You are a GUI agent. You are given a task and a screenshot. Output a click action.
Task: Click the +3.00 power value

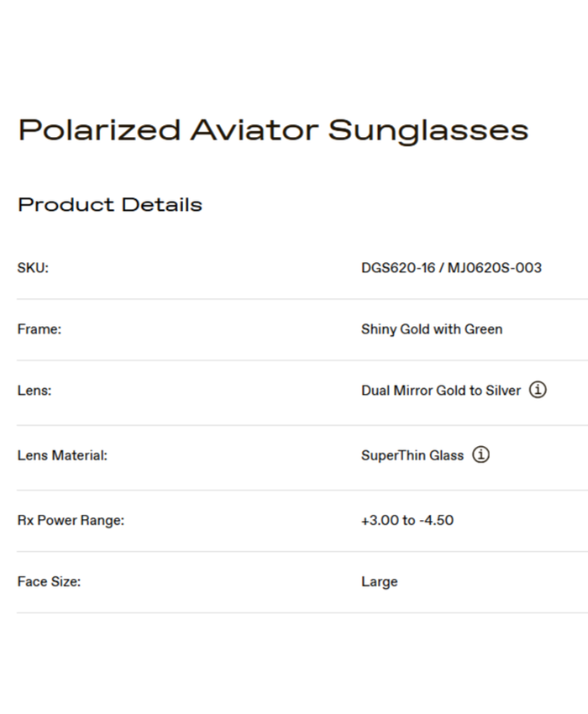click(380, 520)
